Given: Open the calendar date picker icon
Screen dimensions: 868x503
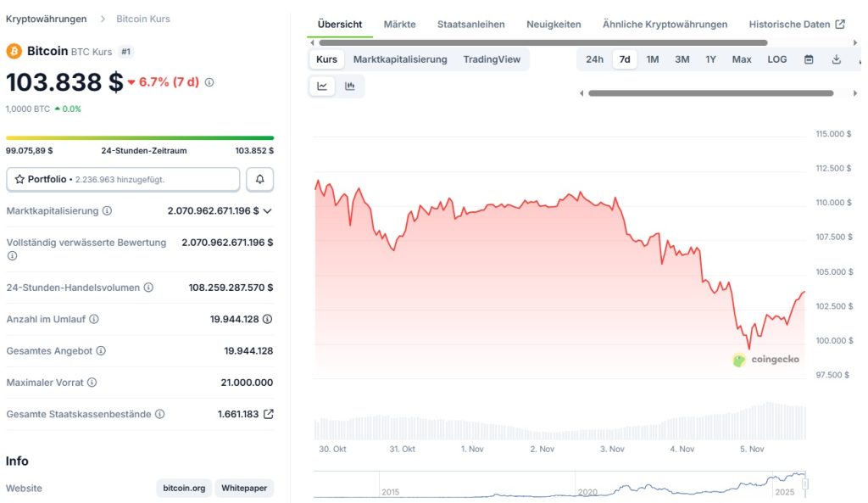Looking at the screenshot, I should pyautogui.click(x=809, y=59).
